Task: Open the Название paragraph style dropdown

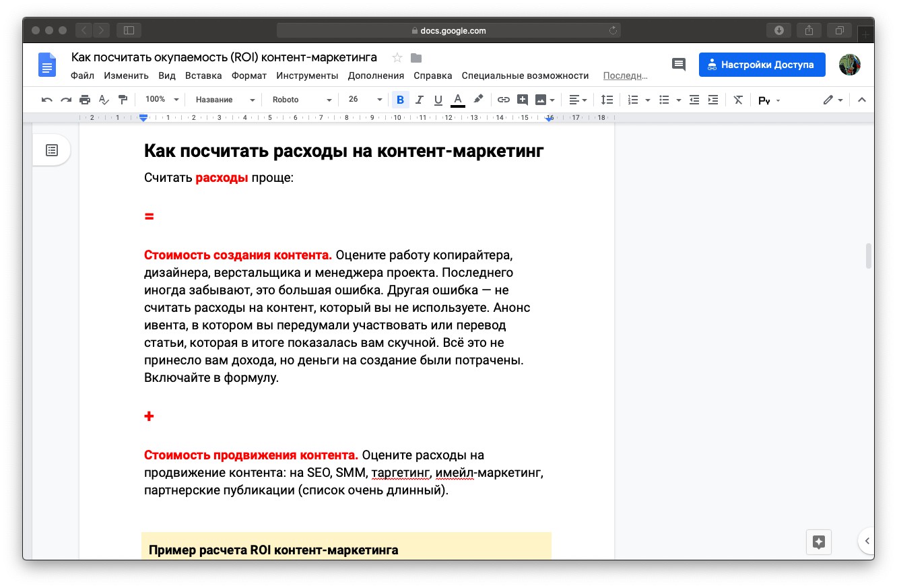Action: (x=224, y=100)
